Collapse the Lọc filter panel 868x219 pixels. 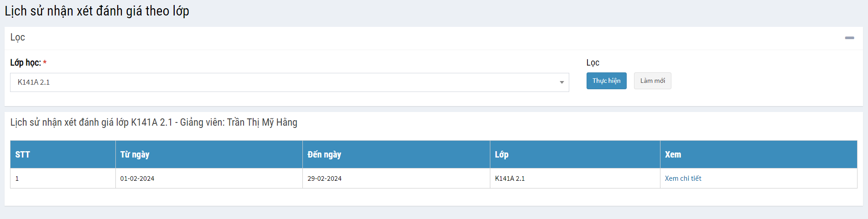849,38
